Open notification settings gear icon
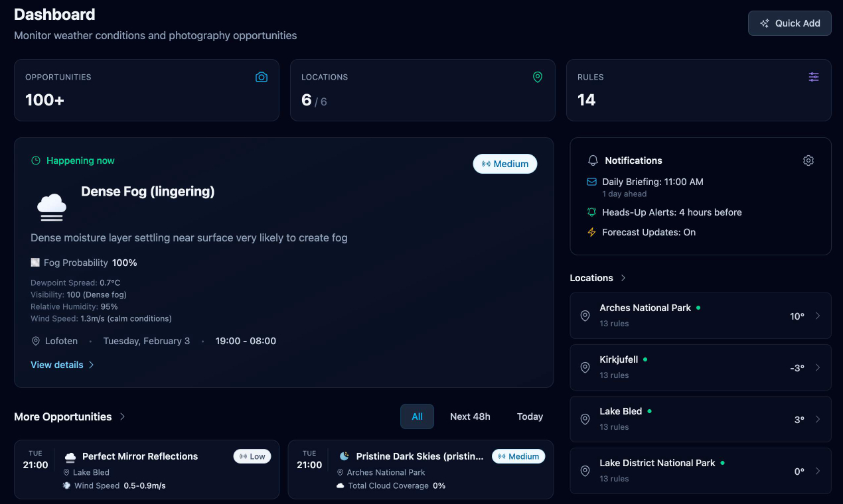The image size is (843, 504). [808, 160]
